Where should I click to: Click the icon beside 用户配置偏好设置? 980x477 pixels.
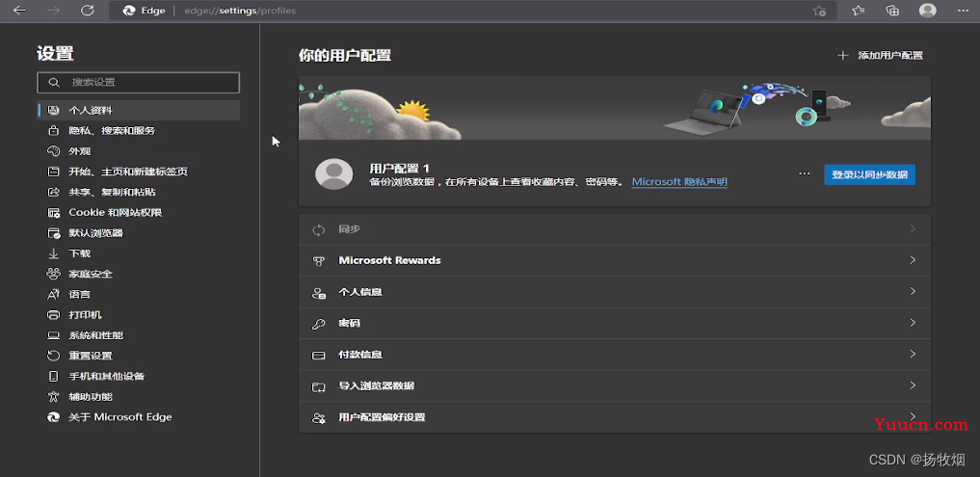pos(319,417)
